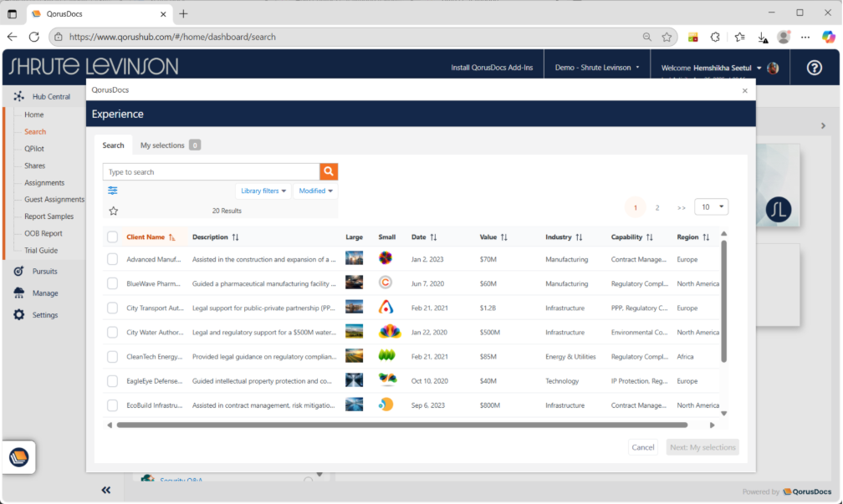Screen dimensions: 843x504
Task: Check the select-all checkbox in table header
Action: click(112, 237)
